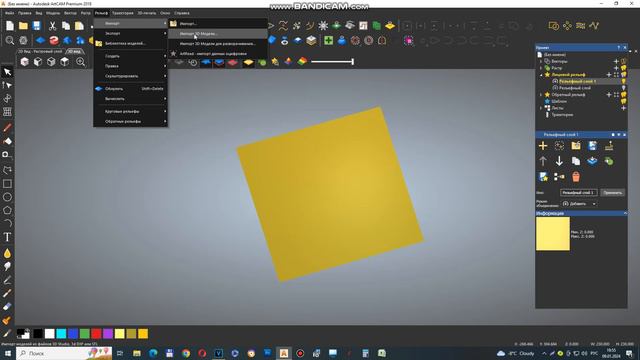Open the Скульптурировать submenu
640x360 pixels.
131,76
